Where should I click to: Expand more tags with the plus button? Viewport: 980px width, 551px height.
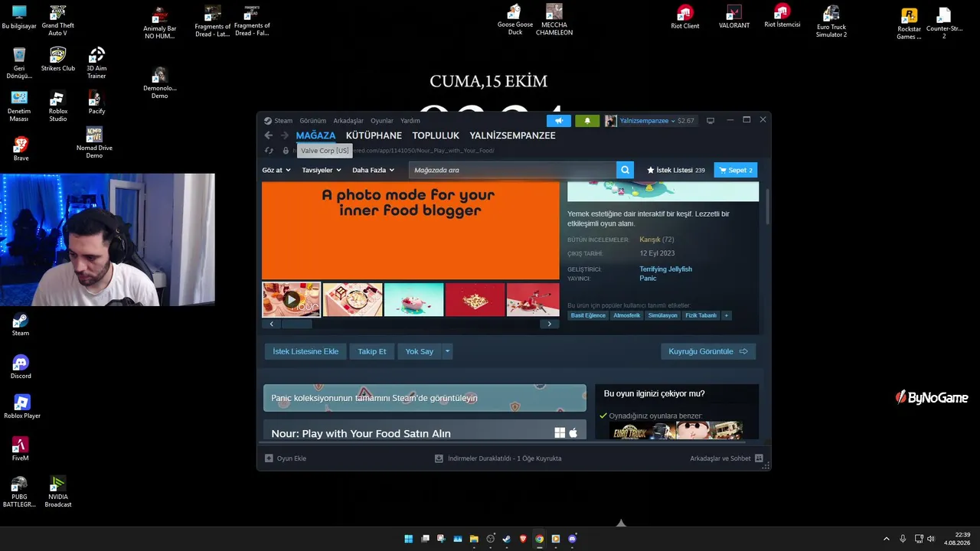726,315
